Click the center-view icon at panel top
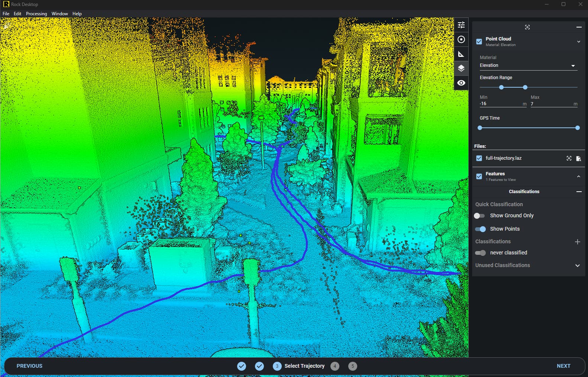Screen dimensions: 588x377 [x=527, y=27]
